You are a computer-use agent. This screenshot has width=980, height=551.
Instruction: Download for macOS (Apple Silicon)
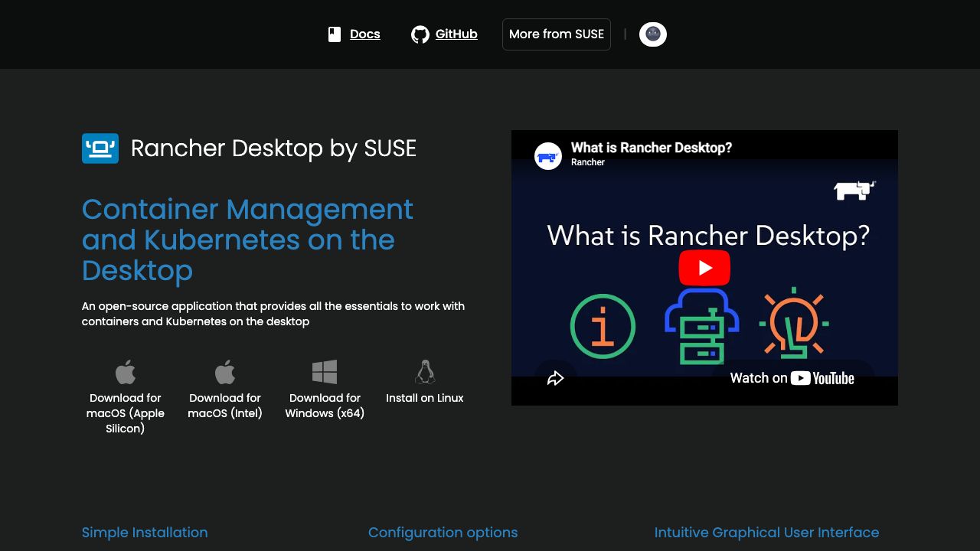point(126,413)
